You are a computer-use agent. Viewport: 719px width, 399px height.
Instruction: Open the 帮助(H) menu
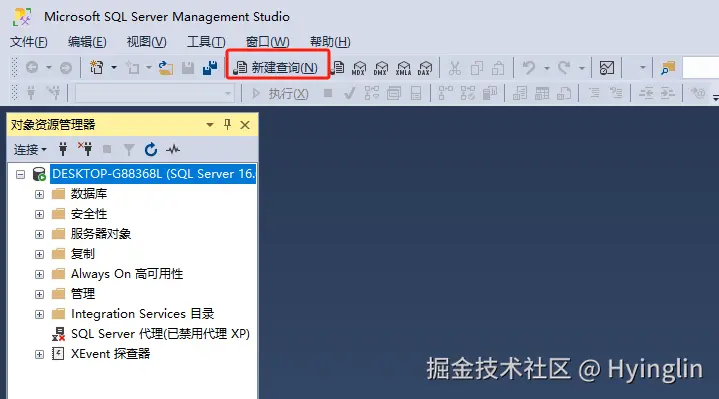(330, 42)
